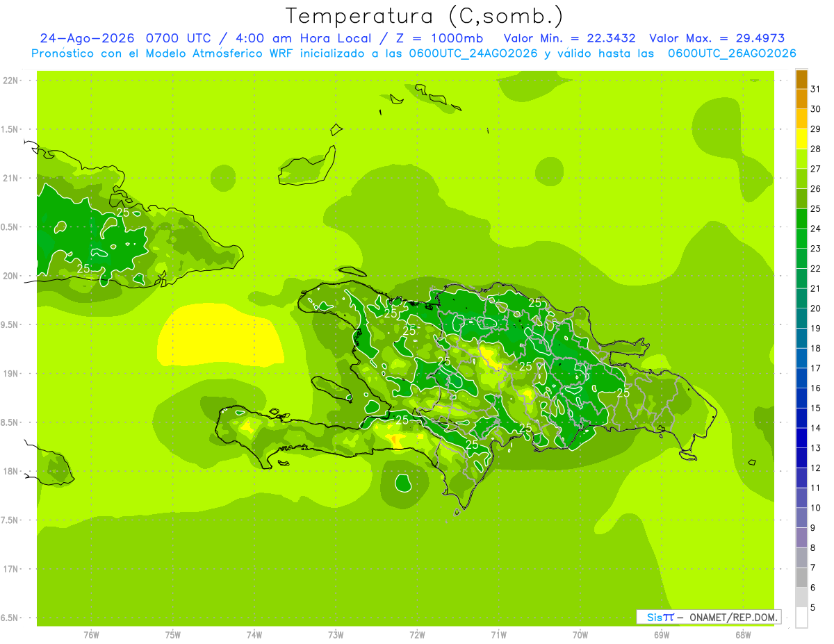Viewport: 834px width, 644px height.
Task: Click the "0700 UTC" time text
Action: [179, 39]
